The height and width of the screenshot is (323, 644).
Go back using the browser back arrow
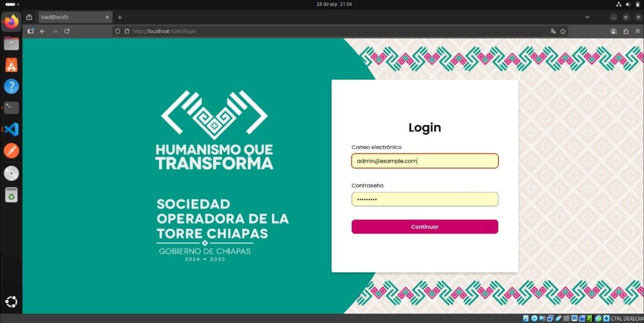(43, 31)
